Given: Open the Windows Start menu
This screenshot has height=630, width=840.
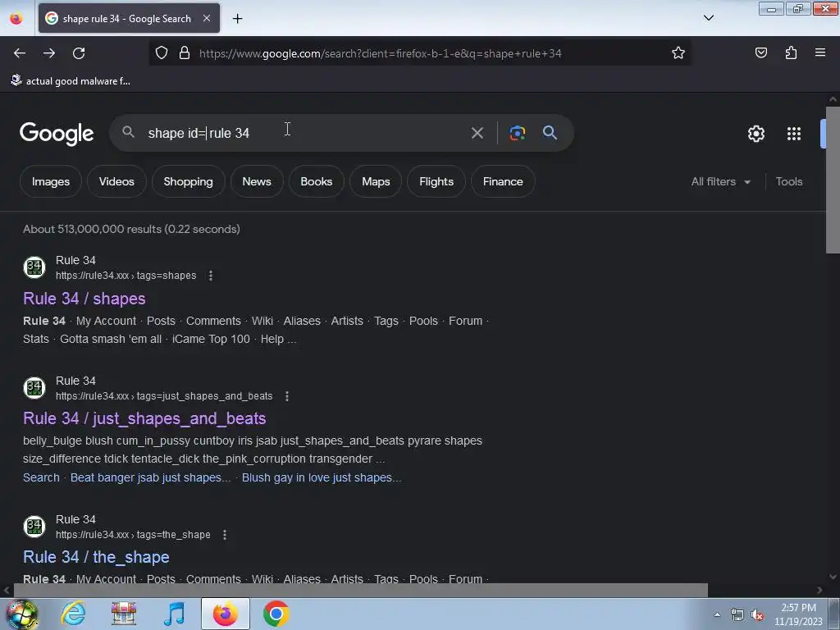Looking at the screenshot, I should pos(21,614).
